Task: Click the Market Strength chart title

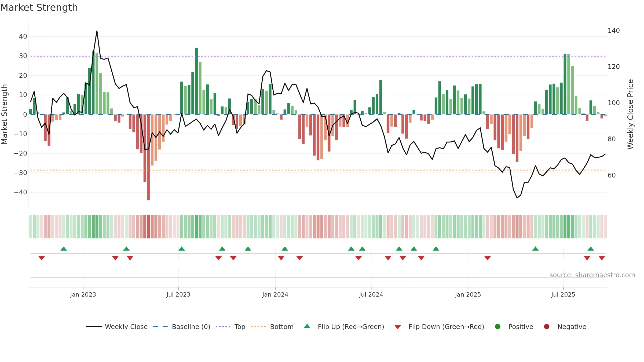Action: (x=39, y=8)
